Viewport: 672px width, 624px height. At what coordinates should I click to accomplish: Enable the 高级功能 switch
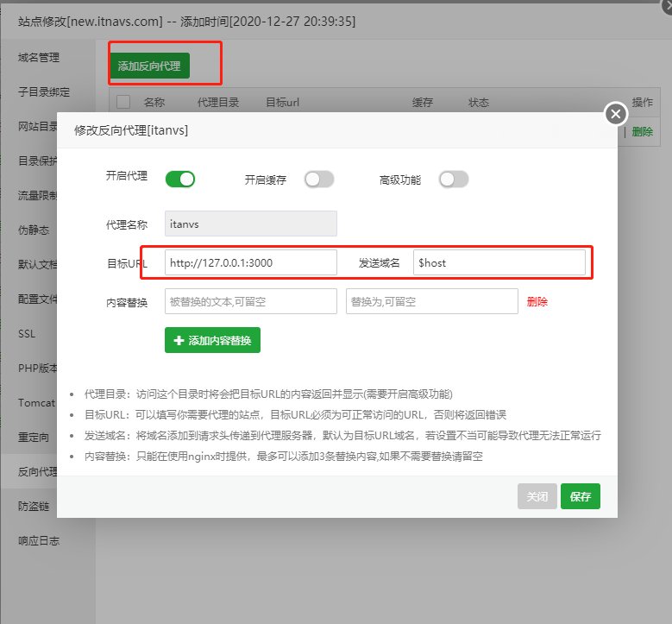point(454,180)
